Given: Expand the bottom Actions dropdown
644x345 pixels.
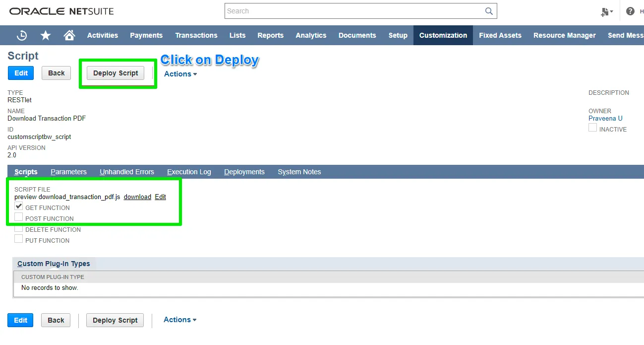Looking at the screenshot, I should (180, 320).
